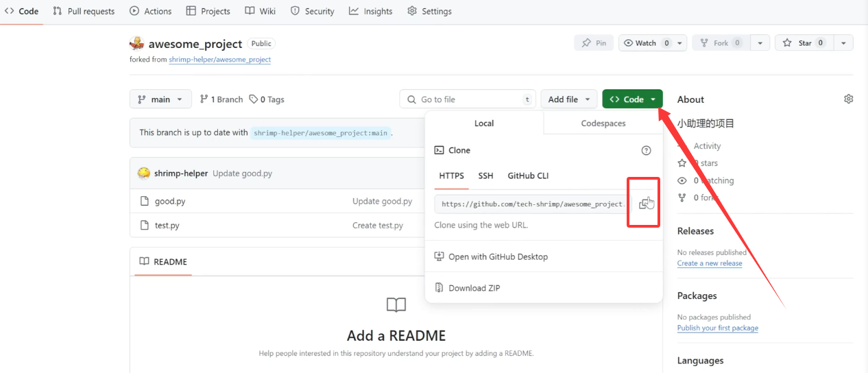Switch to the Codespaces tab
Image resolution: width=868 pixels, height=373 pixels.
click(603, 123)
